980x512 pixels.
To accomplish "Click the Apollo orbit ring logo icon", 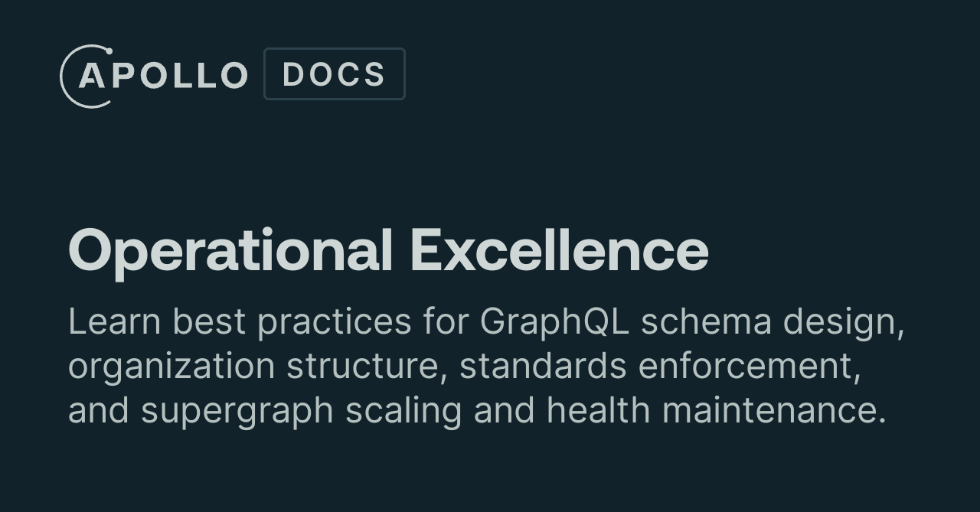I will pos(87,76).
